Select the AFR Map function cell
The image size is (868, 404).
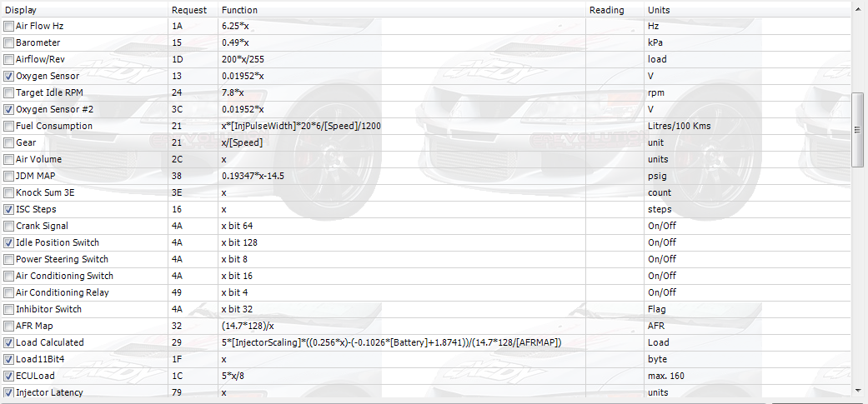[x=400, y=326]
